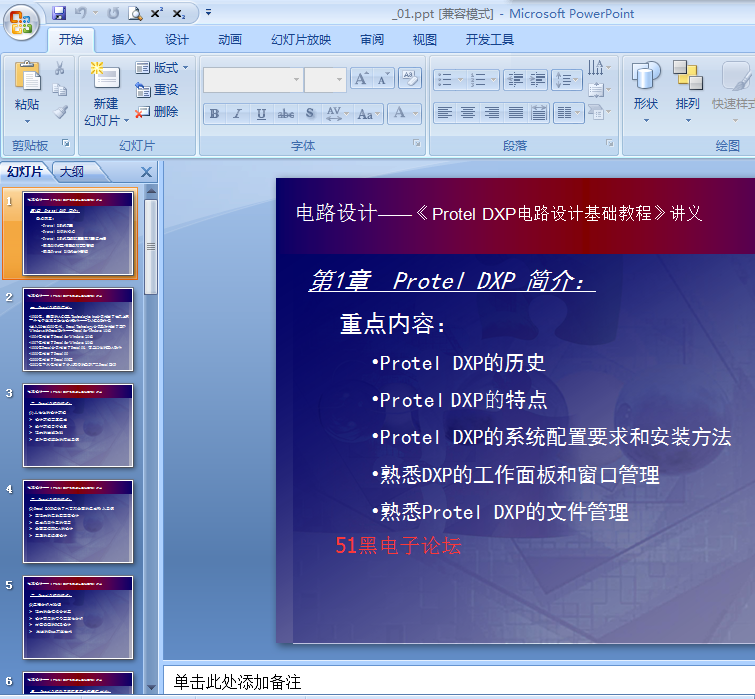Click the Delete (删除) slide button
The width and height of the screenshot is (755, 699).
pos(157,112)
